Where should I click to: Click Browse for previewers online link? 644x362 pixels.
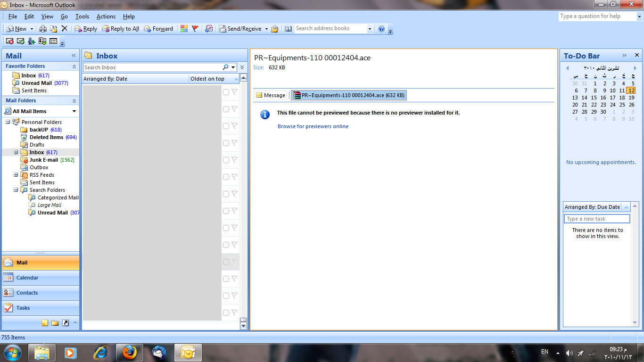click(x=313, y=126)
